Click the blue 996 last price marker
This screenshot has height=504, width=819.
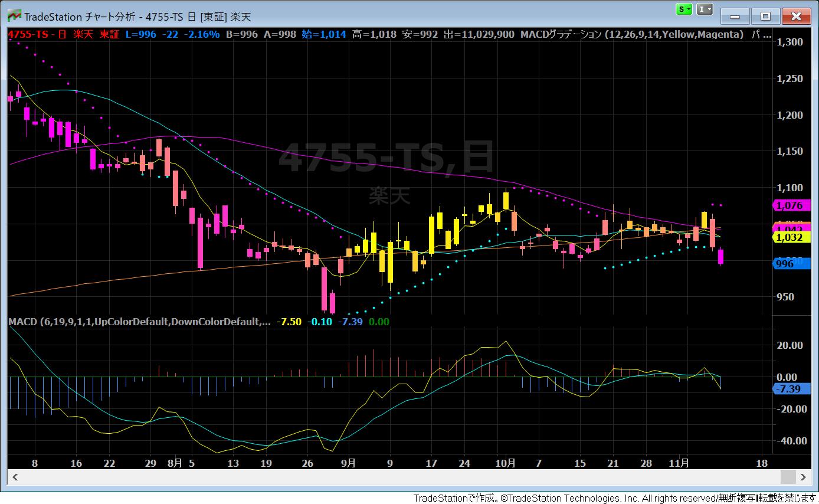coord(791,264)
